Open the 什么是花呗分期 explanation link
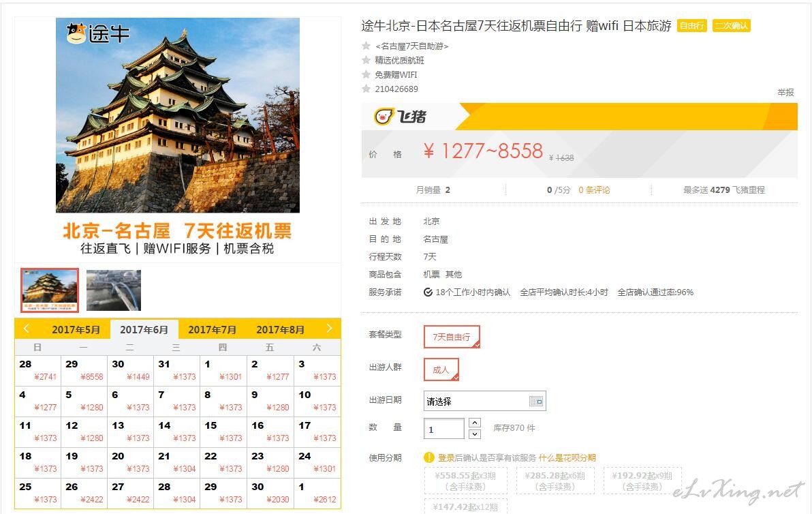This screenshot has width=812, height=514. tap(567, 457)
